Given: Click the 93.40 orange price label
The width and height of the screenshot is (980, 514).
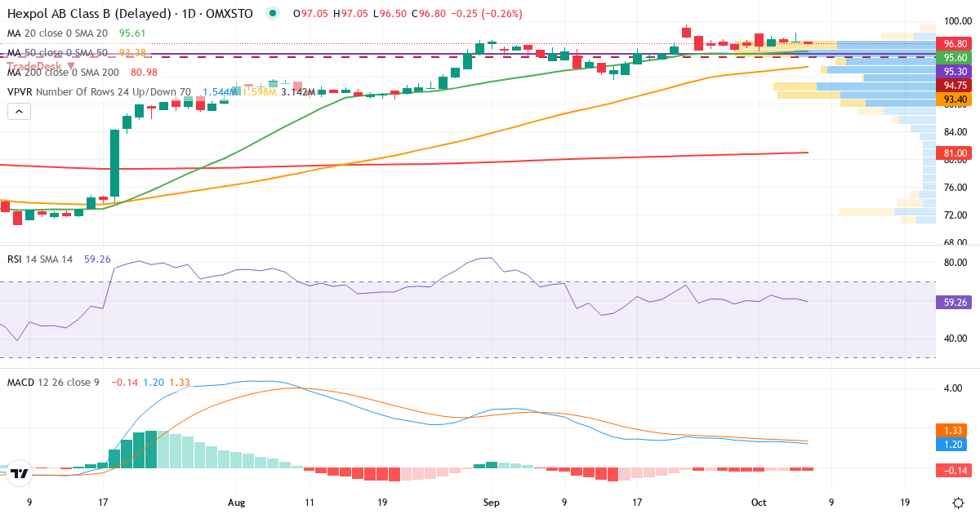Looking at the screenshot, I should [955, 100].
